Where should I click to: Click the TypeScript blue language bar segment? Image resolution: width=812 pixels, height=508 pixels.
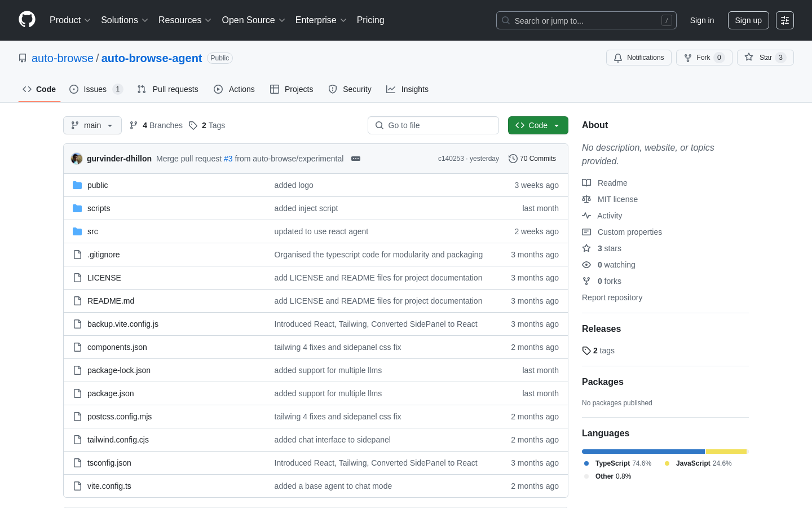click(643, 452)
